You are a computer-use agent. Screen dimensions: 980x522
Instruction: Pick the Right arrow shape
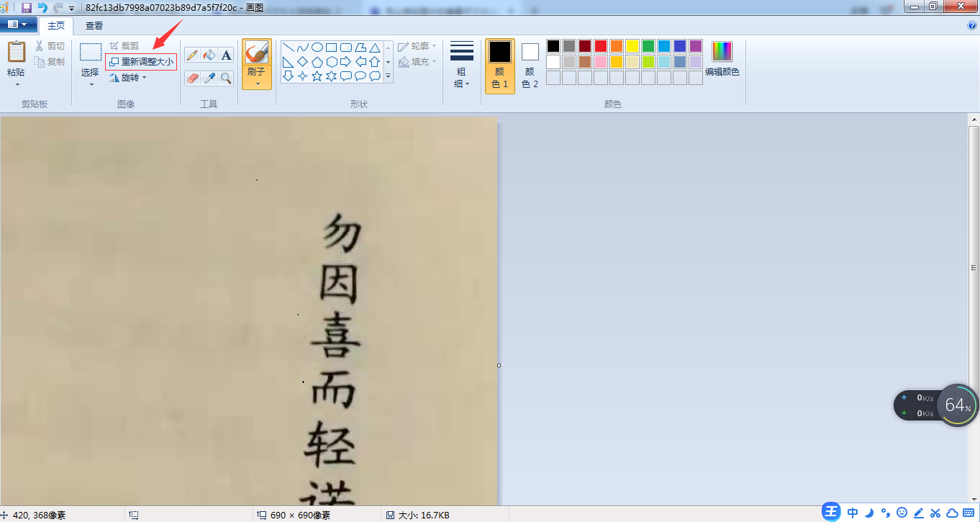345,62
